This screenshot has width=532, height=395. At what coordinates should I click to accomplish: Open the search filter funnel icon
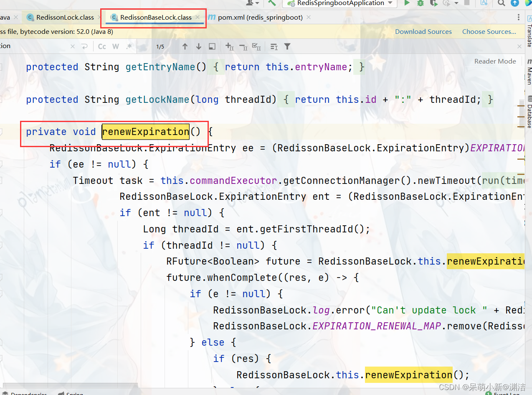click(287, 46)
